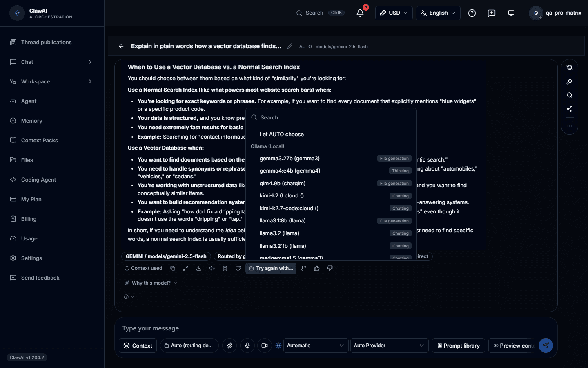Screen dimensions: 588x368
Task: Read response aloud with speaker icon
Action: tap(212, 268)
